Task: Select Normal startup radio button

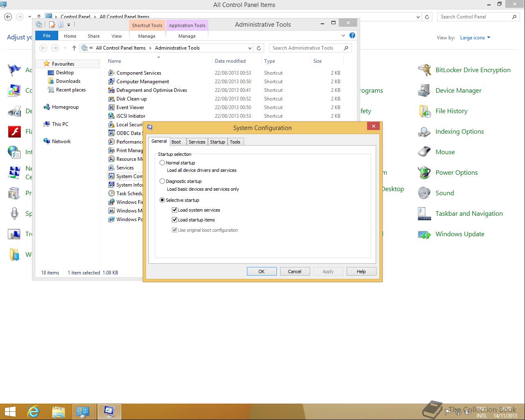Action: [162, 163]
